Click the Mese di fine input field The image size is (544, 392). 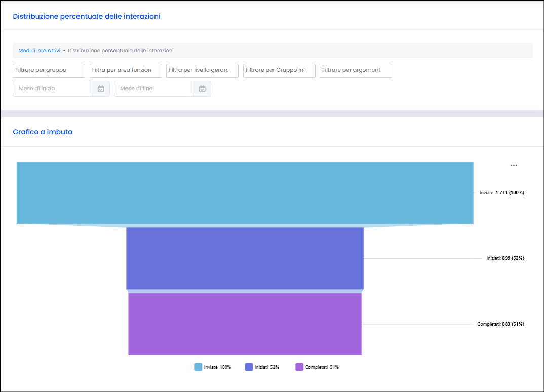pyautogui.click(x=153, y=89)
